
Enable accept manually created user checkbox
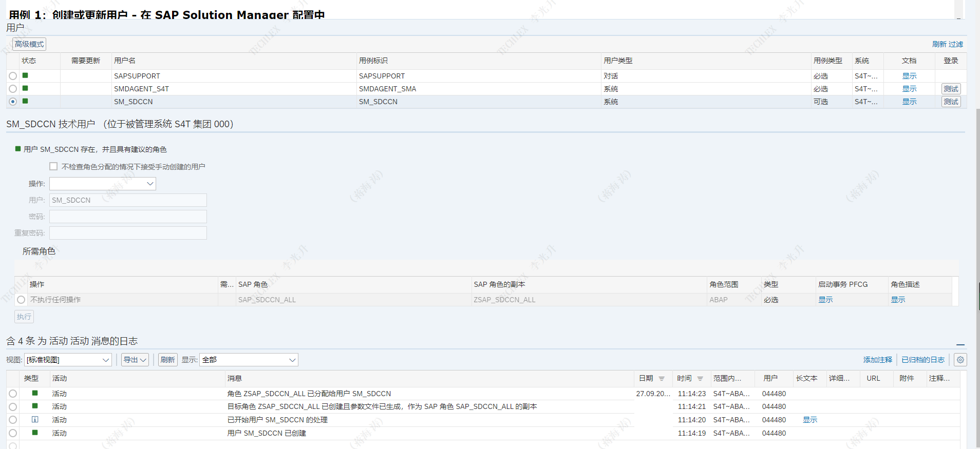click(53, 166)
